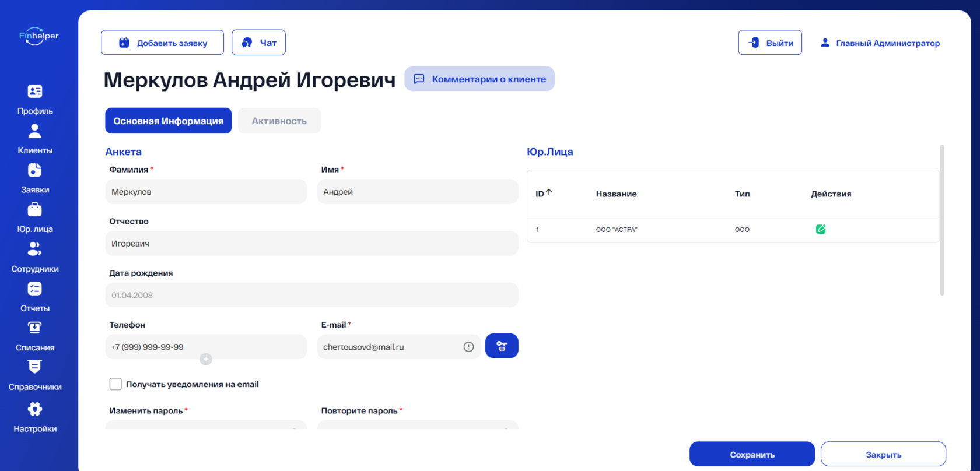This screenshot has width=980, height=471.
Task: Open the Заявки sidebar section
Action: coord(35,178)
